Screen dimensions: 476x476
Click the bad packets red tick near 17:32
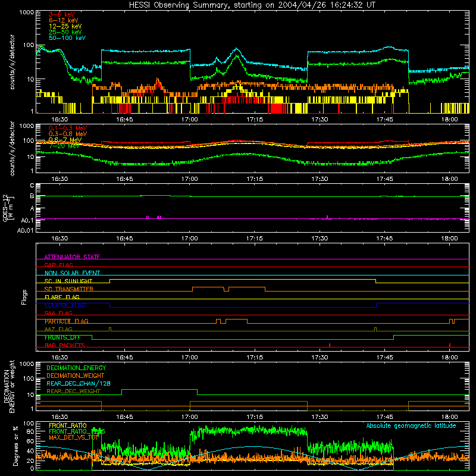(x=330, y=345)
